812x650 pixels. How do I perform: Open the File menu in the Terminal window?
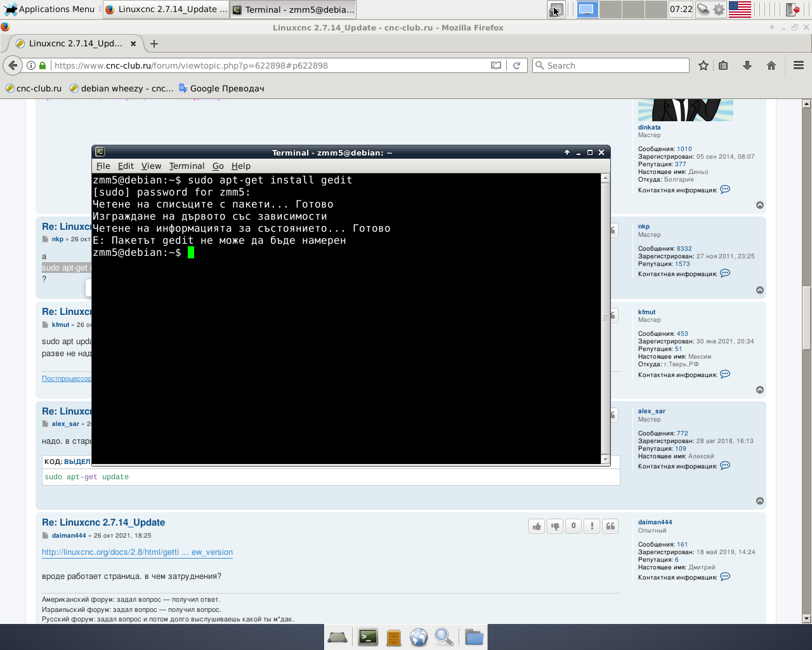pos(103,166)
